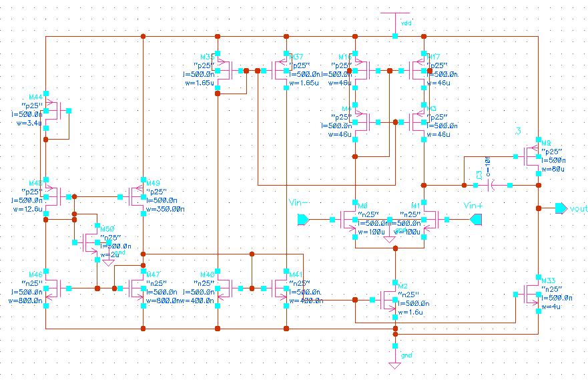The height and width of the screenshot is (380, 588).
Task: Click the "p25" model label of M9
Action: coord(552,152)
